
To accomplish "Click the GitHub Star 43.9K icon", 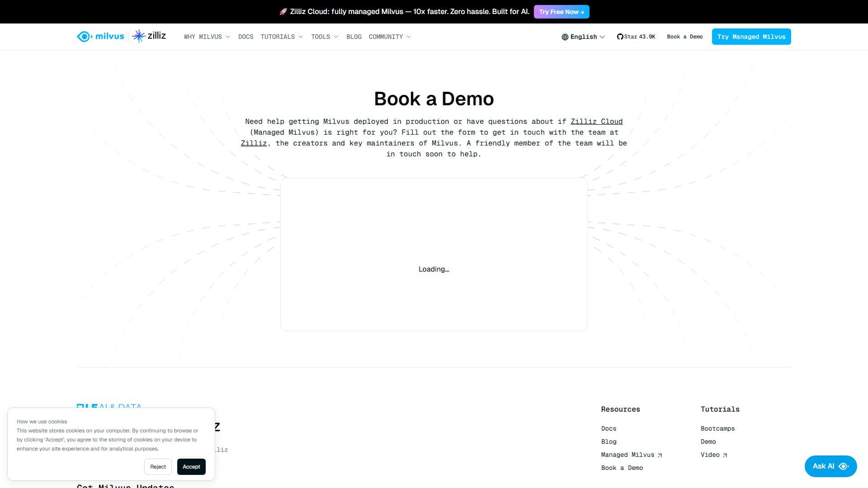I will click(x=620, y=37).
